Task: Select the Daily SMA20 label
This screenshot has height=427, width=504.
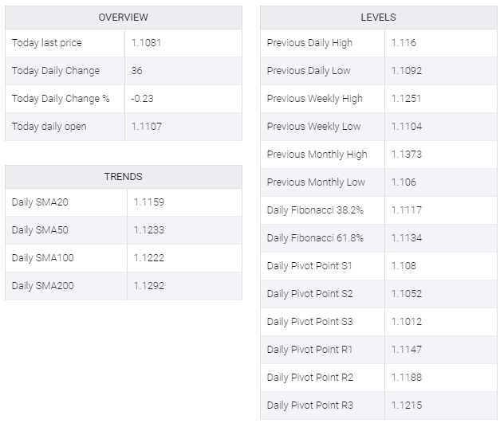Action: click(x=40, y=202)
